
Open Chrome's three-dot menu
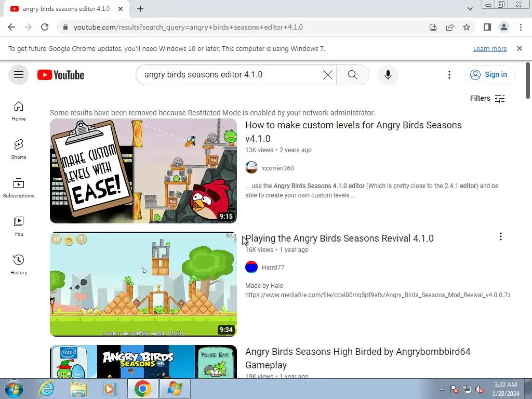pyautogui.click(x=521, y=27)
